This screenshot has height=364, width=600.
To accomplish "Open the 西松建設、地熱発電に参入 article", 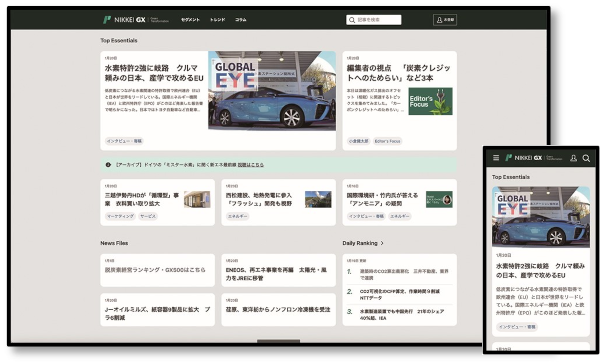I will (259, 199).
